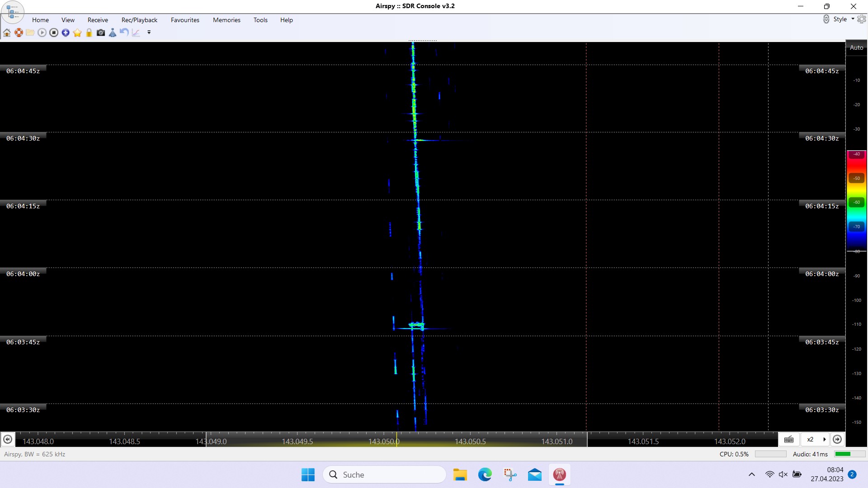Open the Help ribbon tab
This screenshot has height=488, width=868.
[286, 20]
